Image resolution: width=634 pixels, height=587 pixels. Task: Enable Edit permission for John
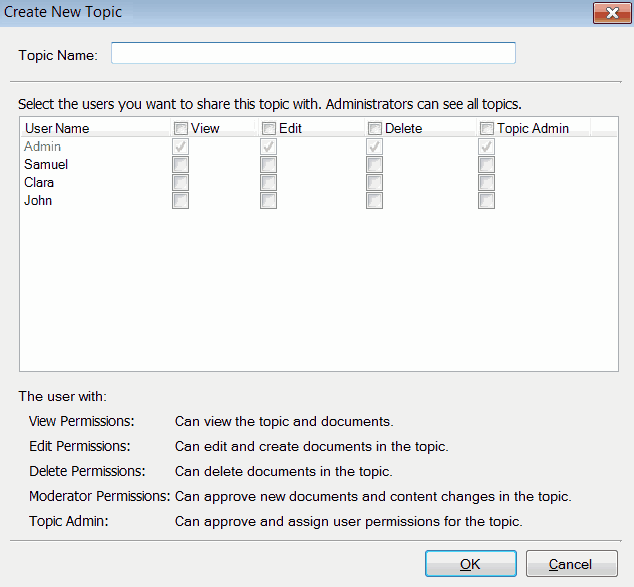[269, 201]
